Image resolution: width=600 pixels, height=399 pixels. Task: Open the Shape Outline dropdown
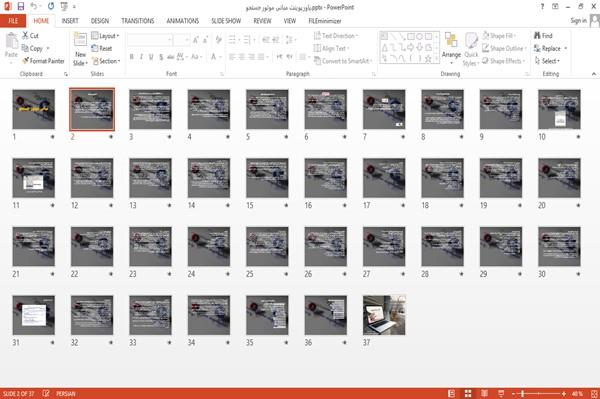click(x=504, y=48)
